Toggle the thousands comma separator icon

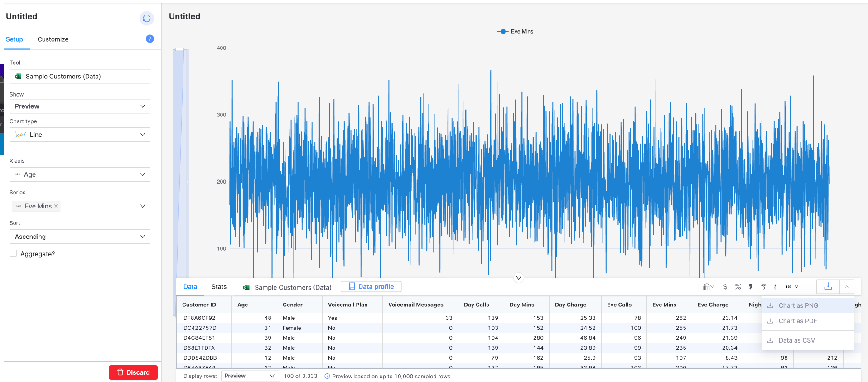point(751,287)
